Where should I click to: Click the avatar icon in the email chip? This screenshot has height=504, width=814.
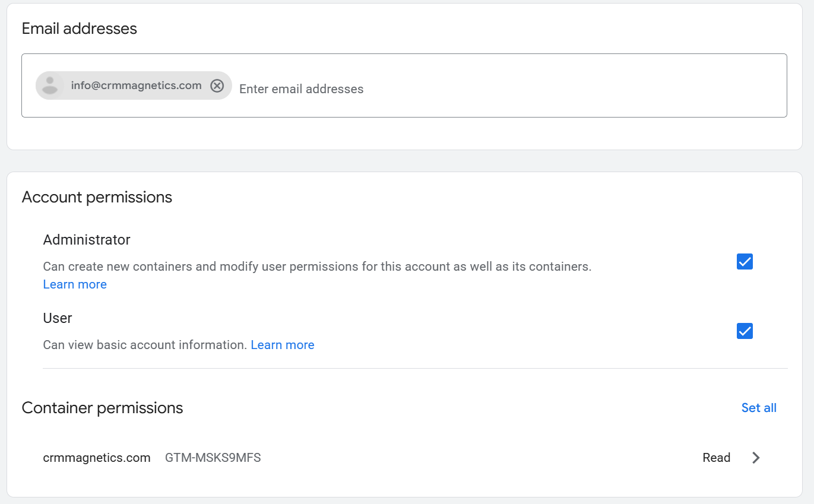click(x=50, y=85)
